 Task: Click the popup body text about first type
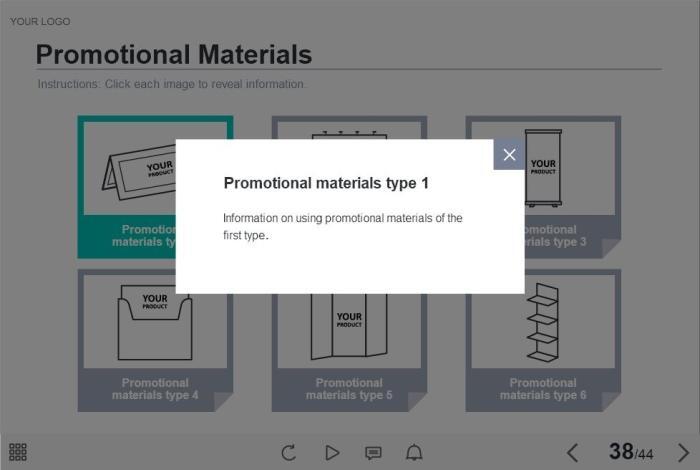pos(342,226)
